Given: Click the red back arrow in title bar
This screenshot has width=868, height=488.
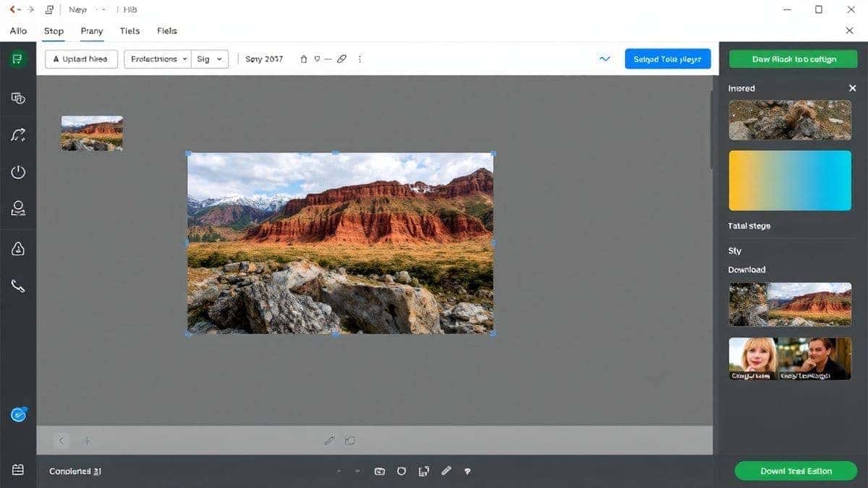Looking at the screenshot, I should point(14,9).
